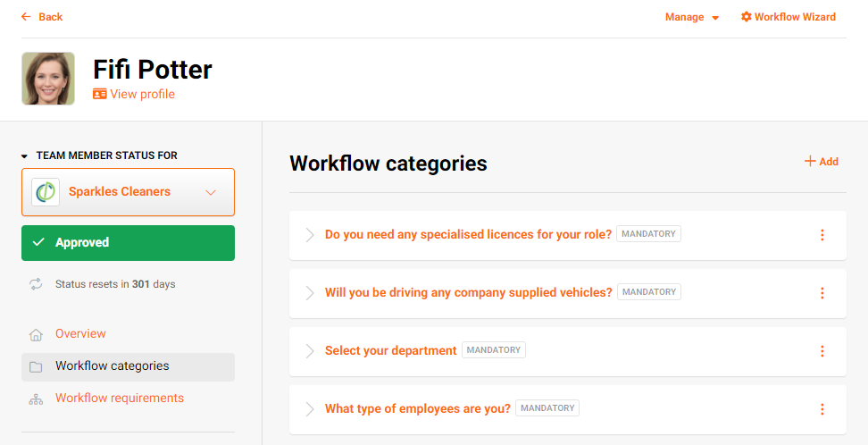This screenshot has width=868, height=445.
Task: Click the Workflow requirements hierarchy icon
Action: (x=36, y=399)
